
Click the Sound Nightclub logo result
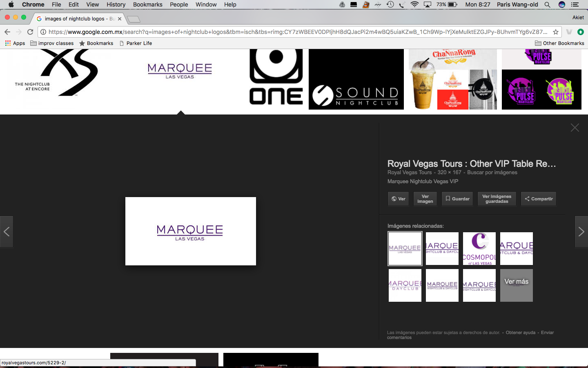tap(356, 79)
